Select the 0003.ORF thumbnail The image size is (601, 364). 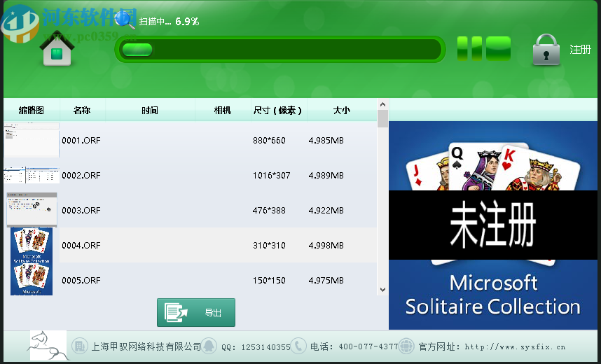pos(32,209)
